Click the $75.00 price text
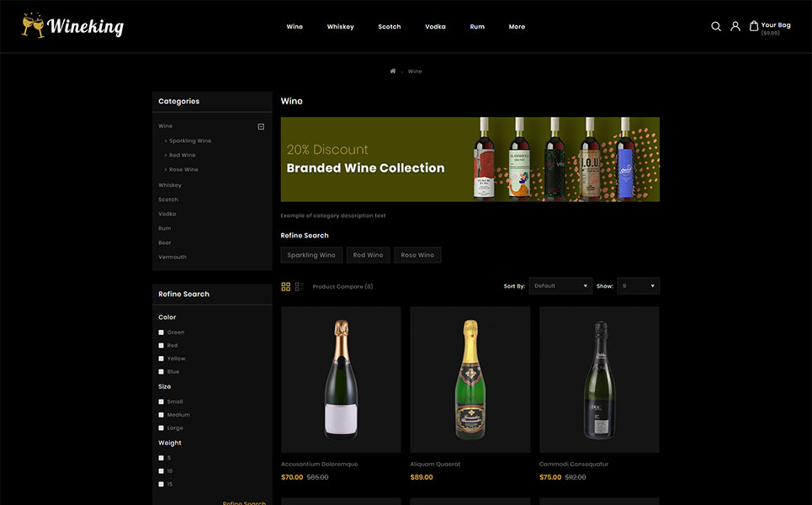The image size is (812, 505). (x=550, y=477)
